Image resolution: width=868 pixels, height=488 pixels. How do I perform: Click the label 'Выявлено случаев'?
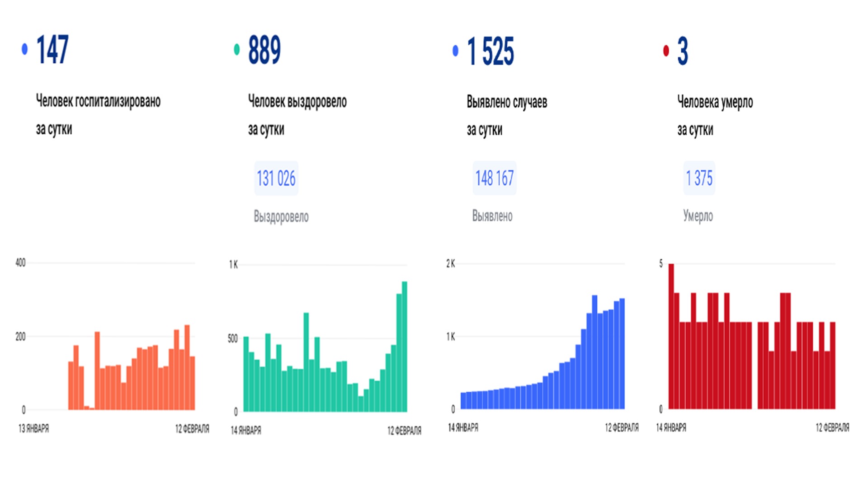pyautogui.click(x=507, y=102)
